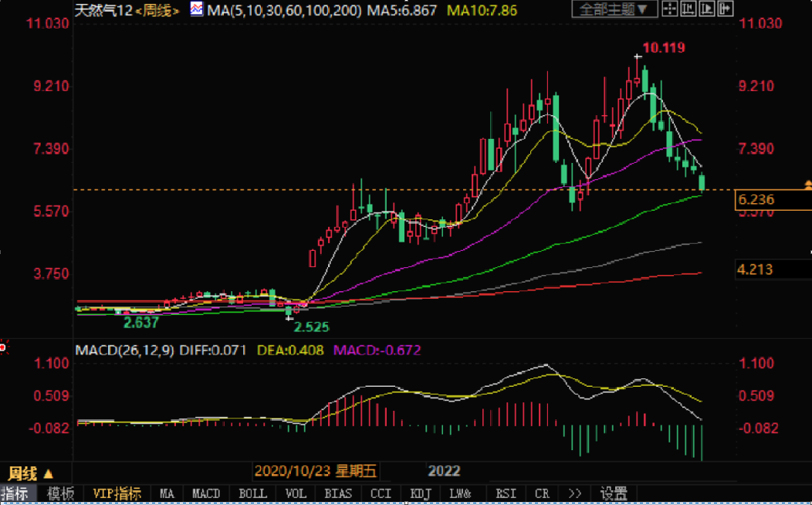
Task: Select the MACD indicator button
Action: click(x=206, y=493)
